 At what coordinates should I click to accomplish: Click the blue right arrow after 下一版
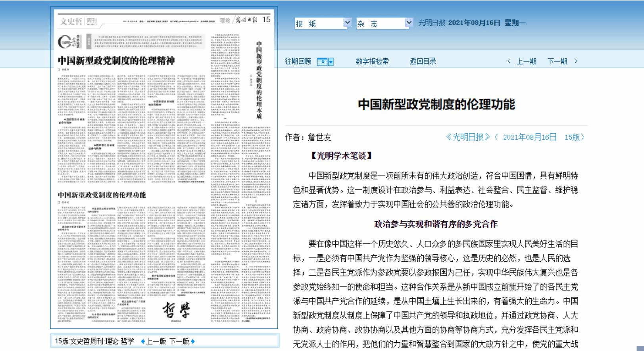coord(193,341)
